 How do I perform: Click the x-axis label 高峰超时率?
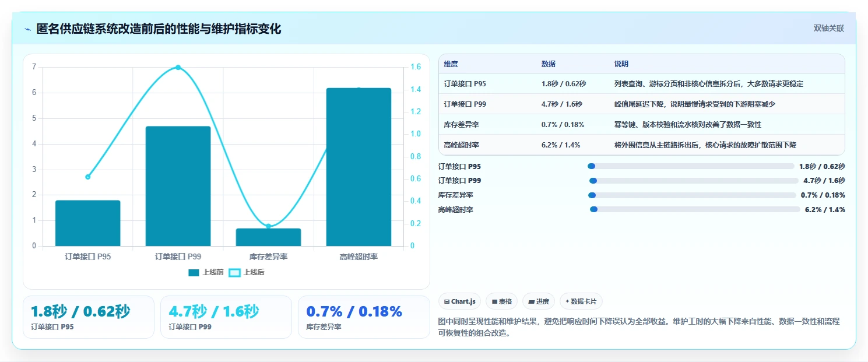point(359,256)
